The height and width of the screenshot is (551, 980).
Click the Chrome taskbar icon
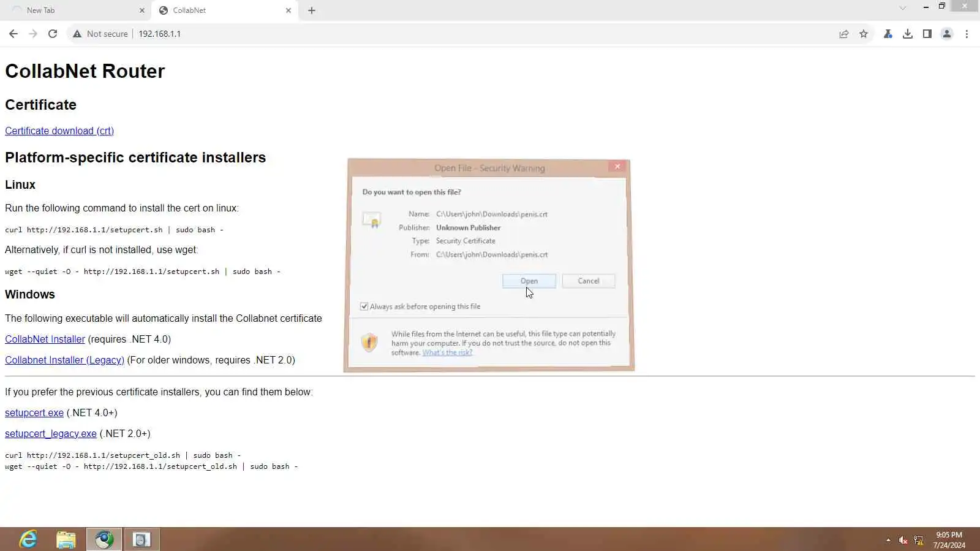coord(104,539)
